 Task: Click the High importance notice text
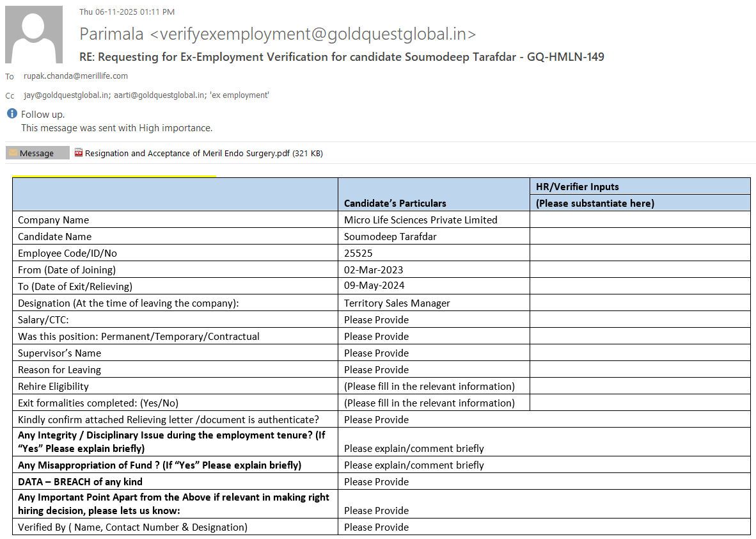(x=116, y=128)
